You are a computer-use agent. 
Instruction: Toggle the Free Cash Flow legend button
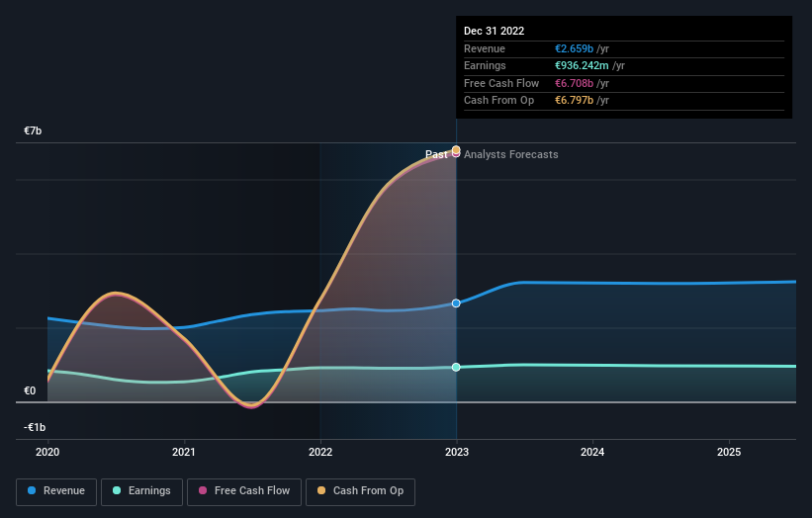click(244, 491)
